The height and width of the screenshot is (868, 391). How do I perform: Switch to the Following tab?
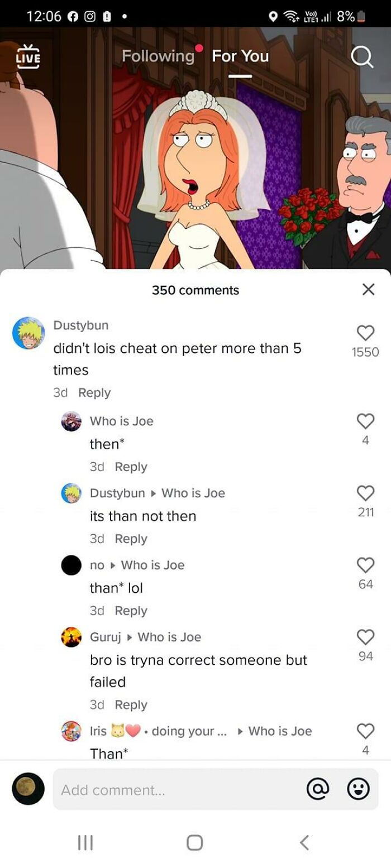158,56
